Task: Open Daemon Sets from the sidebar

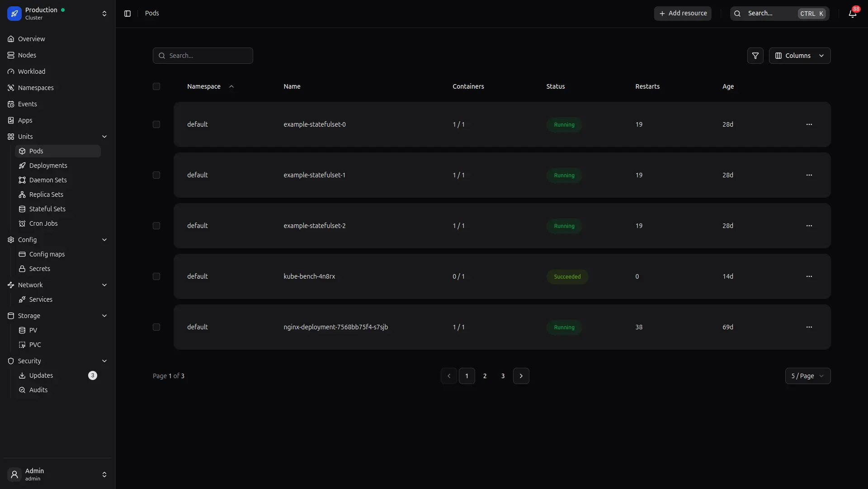Action: click(48, 180)
